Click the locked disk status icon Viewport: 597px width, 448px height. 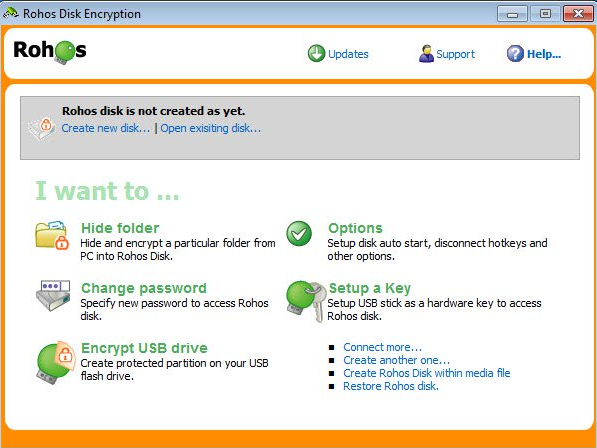[x=42, y=128]
